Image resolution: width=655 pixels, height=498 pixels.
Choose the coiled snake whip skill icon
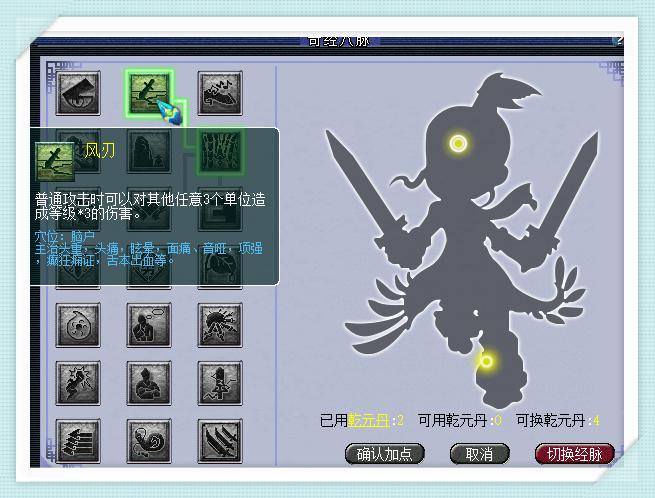coord(149,441)
